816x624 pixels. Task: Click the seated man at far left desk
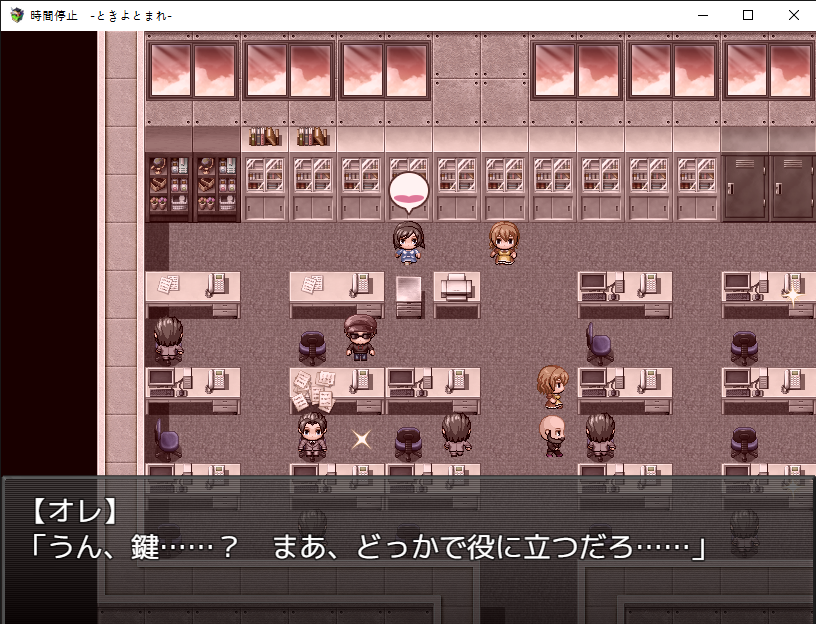(169, 340)
